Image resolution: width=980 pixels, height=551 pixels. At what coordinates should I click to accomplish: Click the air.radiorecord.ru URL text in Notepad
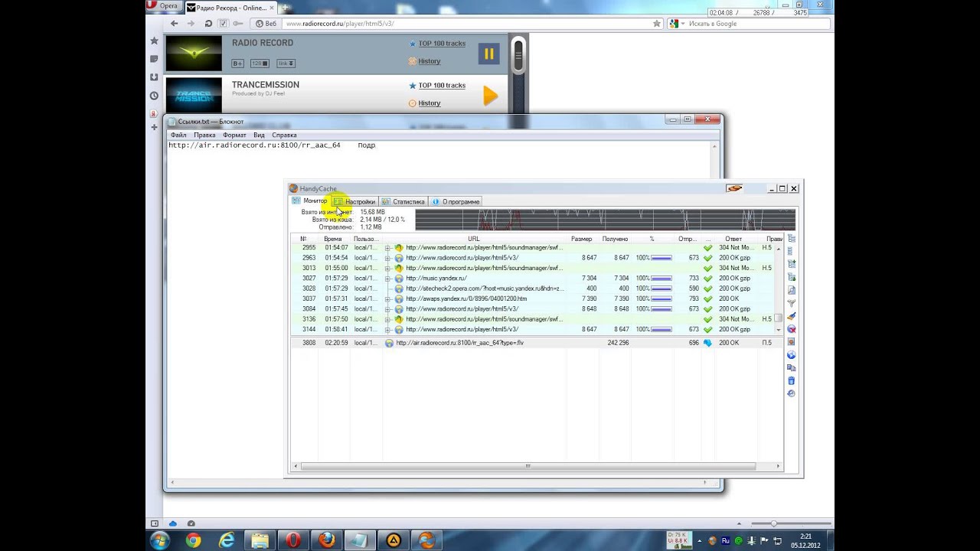pyautogui.click(x=254, y=145)
